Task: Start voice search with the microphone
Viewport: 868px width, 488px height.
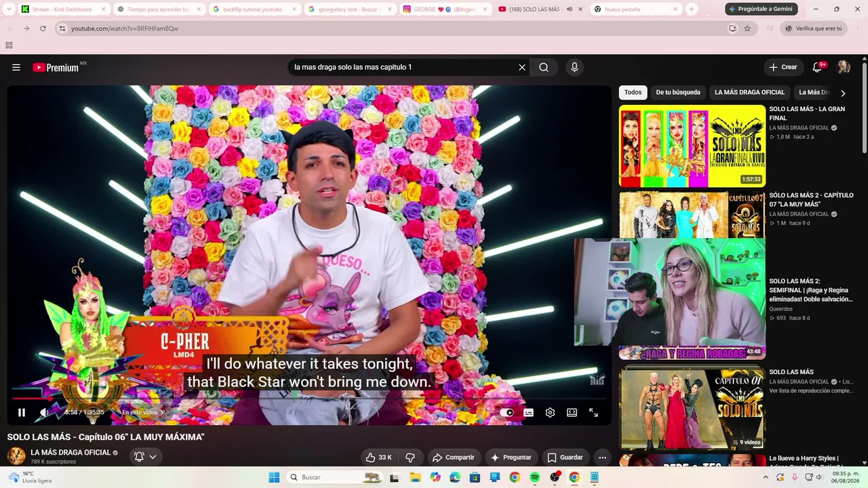Action: tap(574, 67)
